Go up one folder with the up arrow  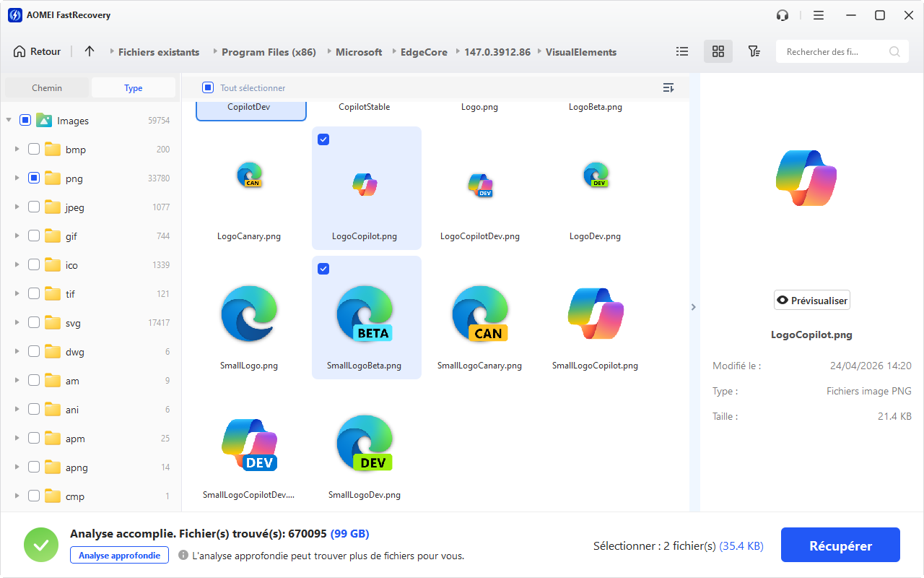click(90, 51)
